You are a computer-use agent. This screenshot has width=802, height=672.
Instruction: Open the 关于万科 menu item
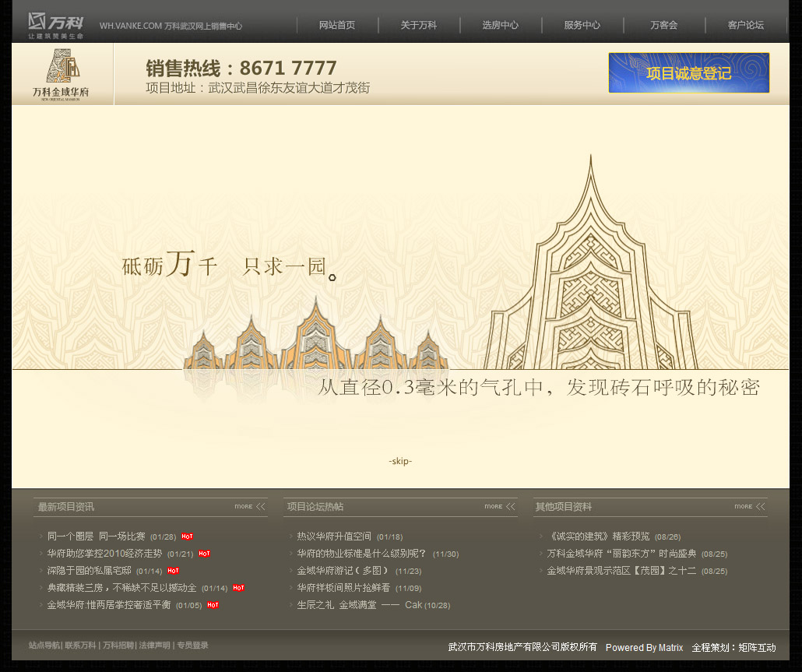(419, 25)
